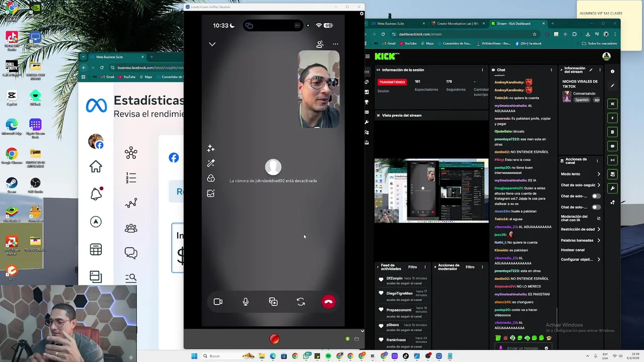Open Todos los marcadores folder
The image size is (644, 362).
click(599, 43)
